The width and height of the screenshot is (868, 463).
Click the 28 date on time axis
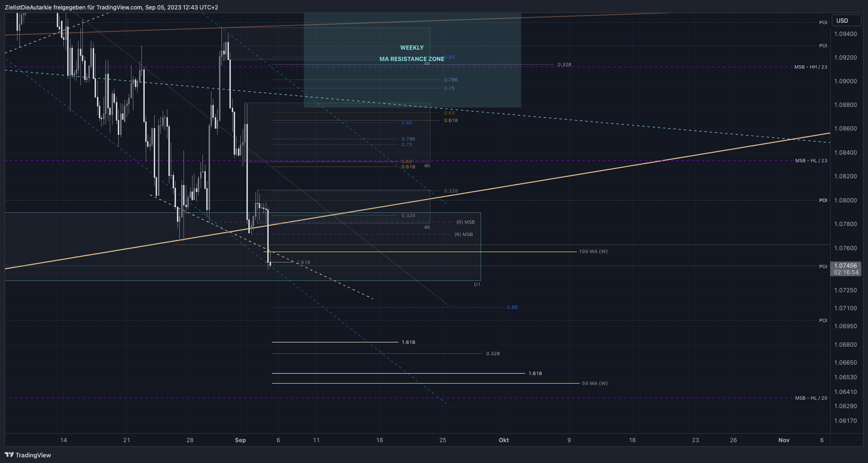(190, 440)
